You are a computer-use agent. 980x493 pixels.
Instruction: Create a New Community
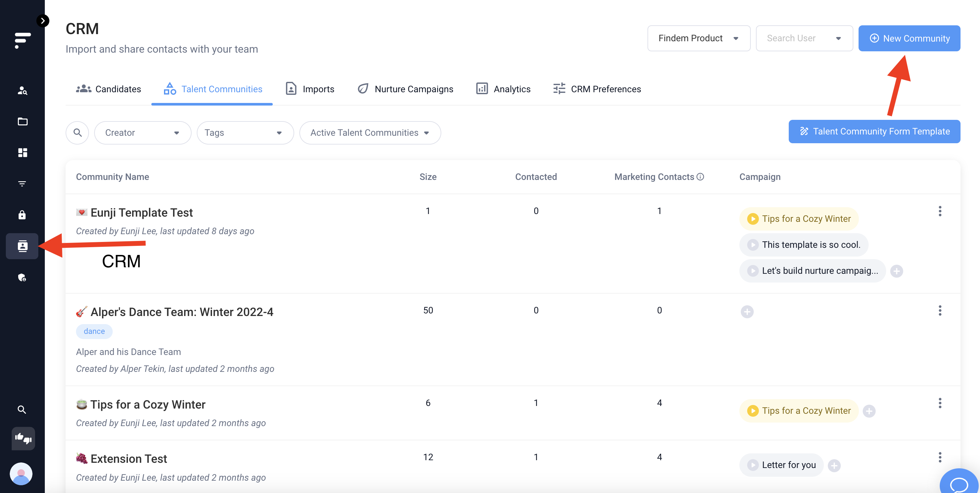(x=909, y=38)
